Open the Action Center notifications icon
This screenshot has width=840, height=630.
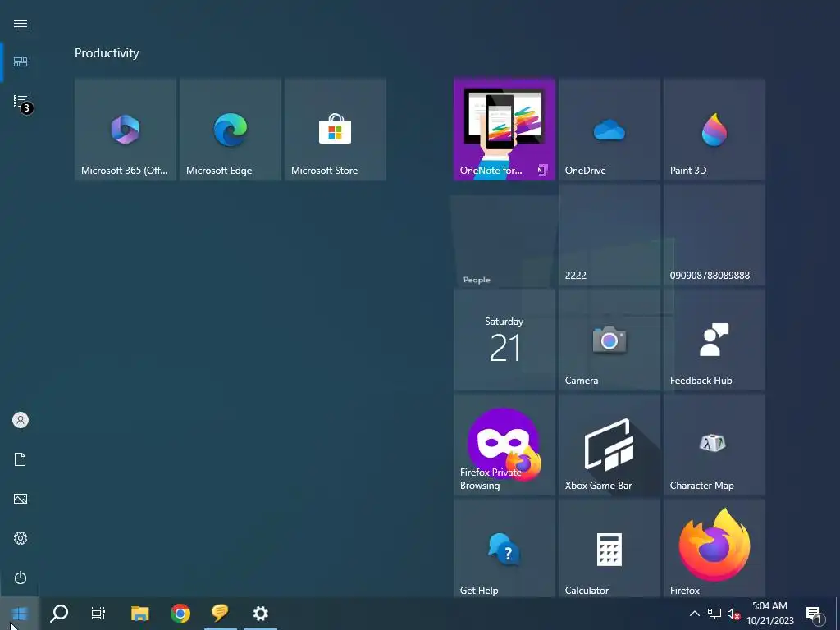coord(815,614)
